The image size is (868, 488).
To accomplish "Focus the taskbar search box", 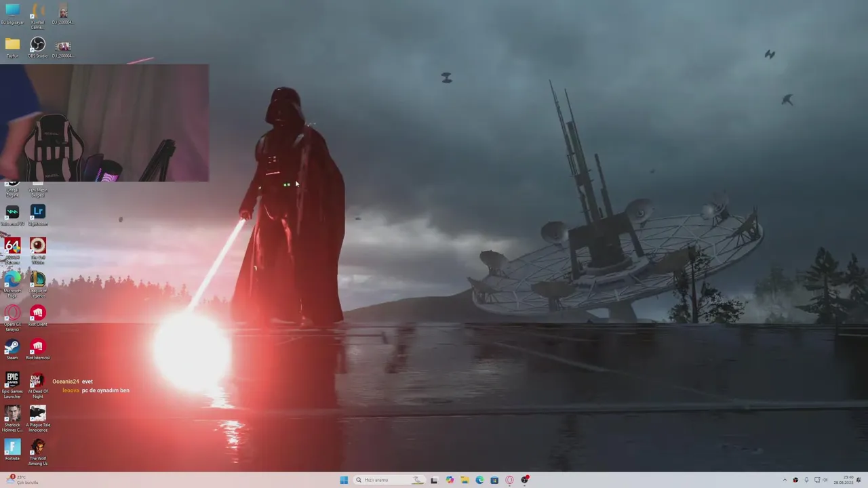I will (x=389, y=480).
